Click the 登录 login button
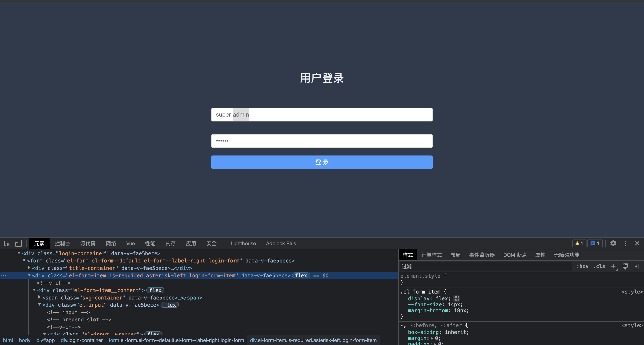This screenshot has height=345, width=644. 322,162
